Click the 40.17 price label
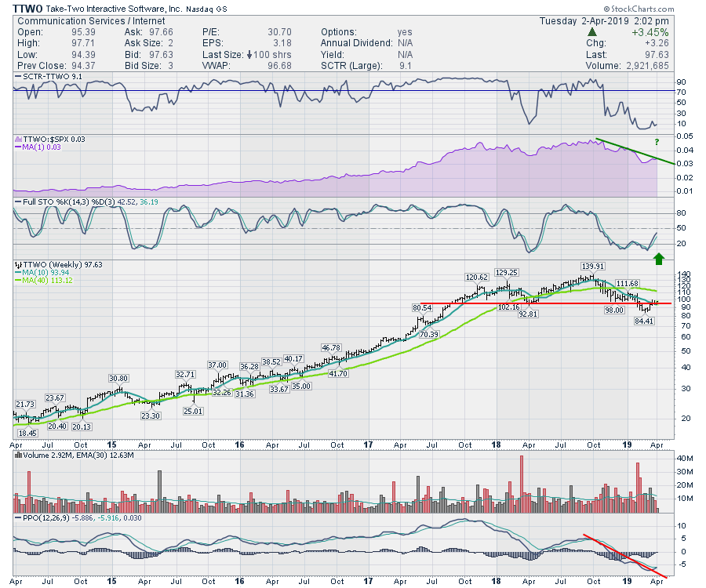 pos(293,359)
